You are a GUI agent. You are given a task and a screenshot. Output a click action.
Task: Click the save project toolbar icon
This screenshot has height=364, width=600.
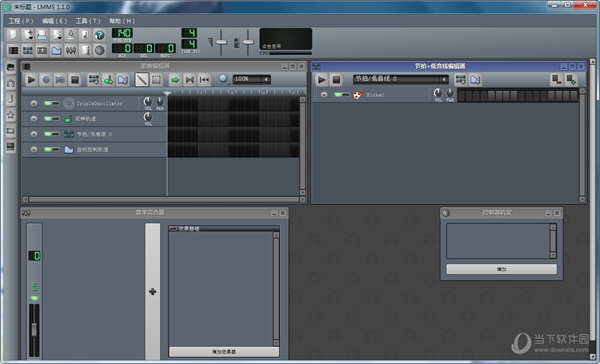(x=71, y=35)
